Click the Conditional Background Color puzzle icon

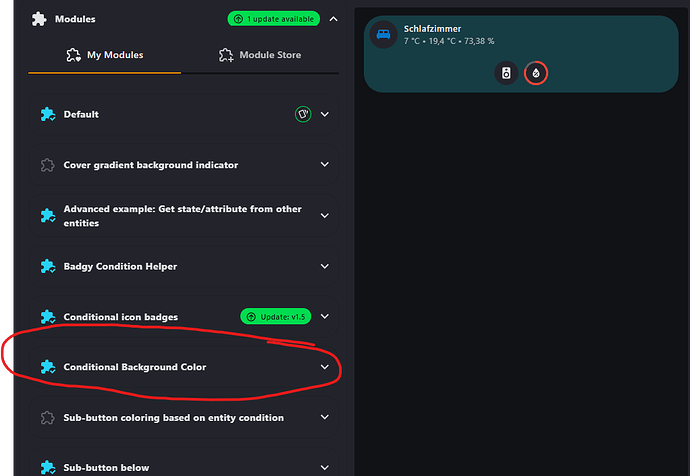47,367
